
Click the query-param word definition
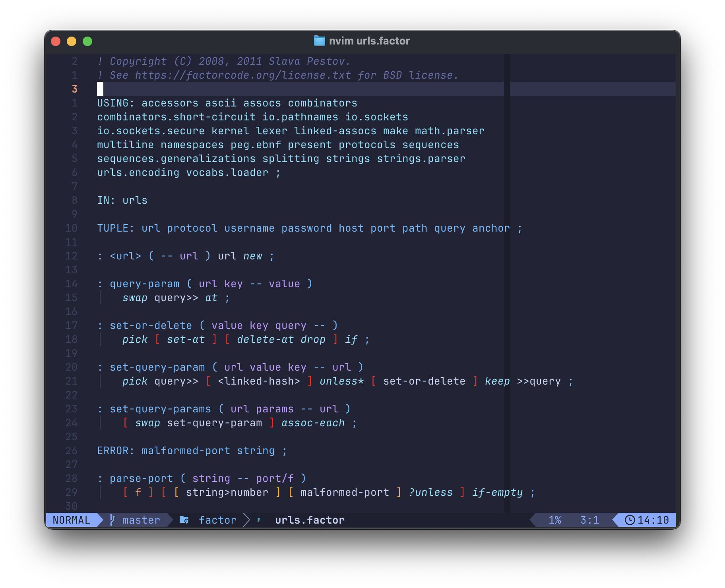click(x=145, y=284)
